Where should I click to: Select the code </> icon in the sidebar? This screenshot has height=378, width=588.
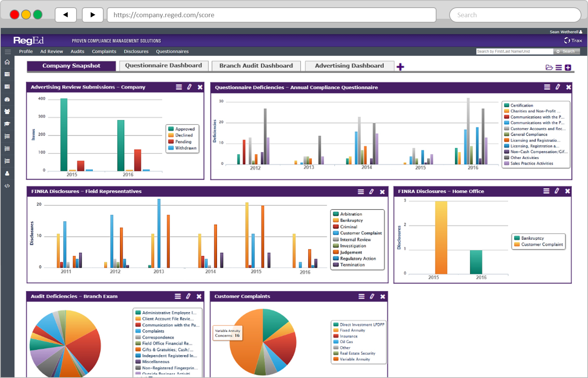click(7, 186)
